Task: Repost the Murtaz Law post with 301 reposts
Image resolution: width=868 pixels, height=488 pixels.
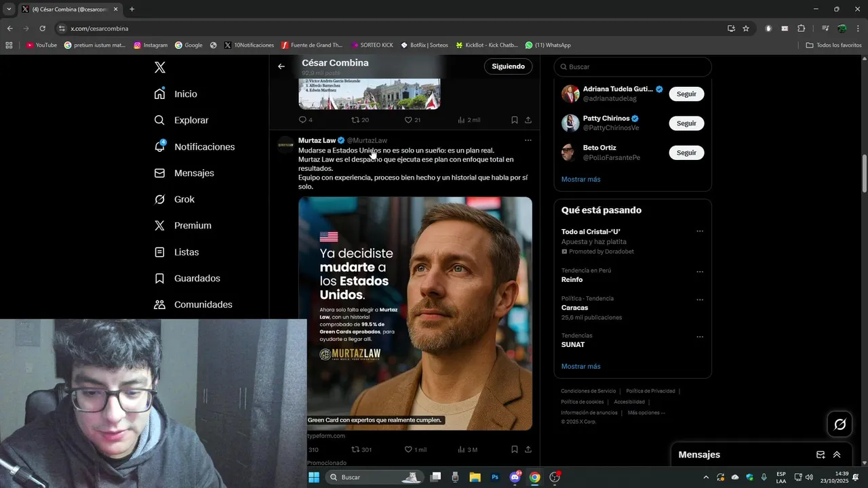Action: (x=361, y=449)
